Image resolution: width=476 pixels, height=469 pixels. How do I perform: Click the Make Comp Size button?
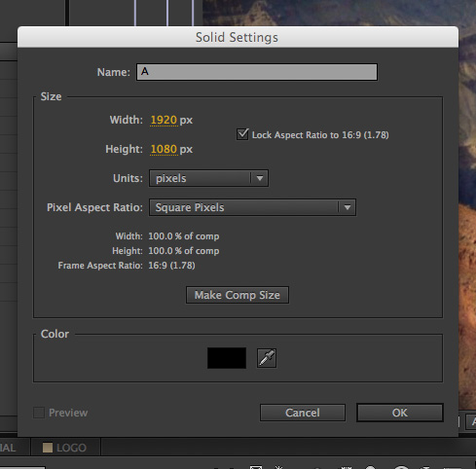(238, 295)
